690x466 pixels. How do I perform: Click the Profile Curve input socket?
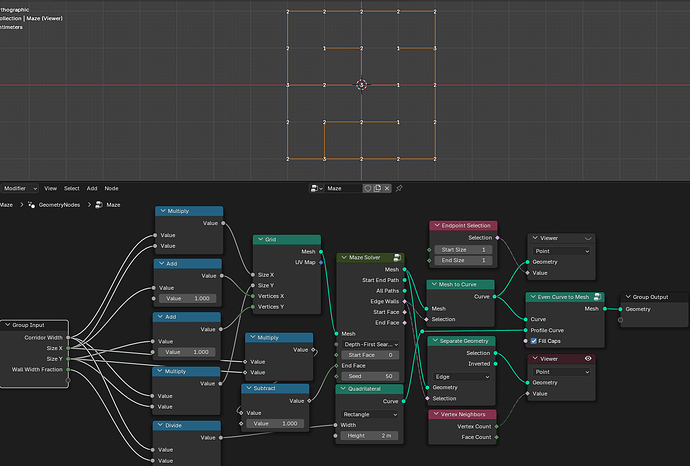click(x=526, y=330)
